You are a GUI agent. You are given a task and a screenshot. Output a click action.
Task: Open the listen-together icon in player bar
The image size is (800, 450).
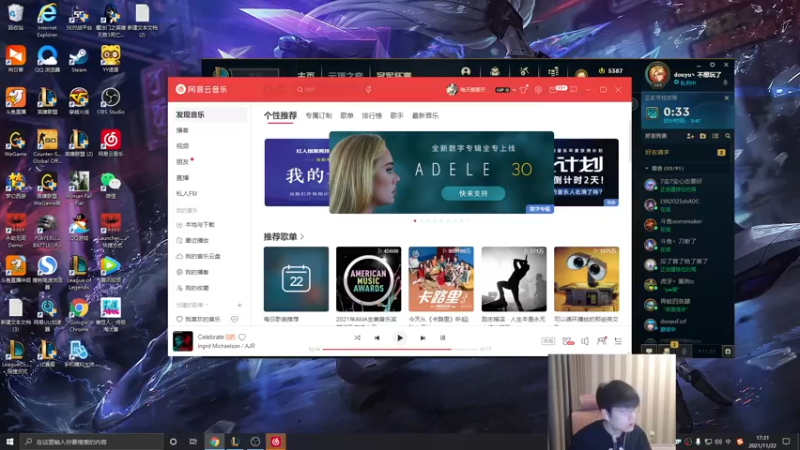click(602, 341)
